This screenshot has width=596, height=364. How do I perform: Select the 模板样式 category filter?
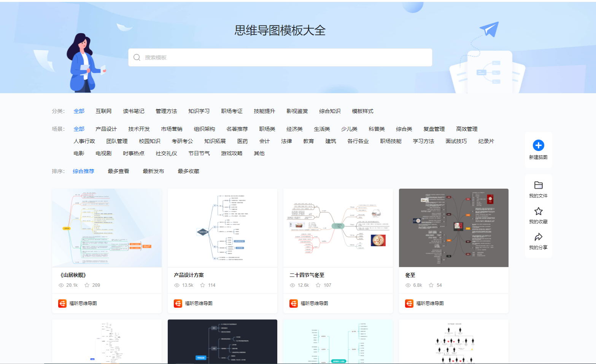pos(363,111)
